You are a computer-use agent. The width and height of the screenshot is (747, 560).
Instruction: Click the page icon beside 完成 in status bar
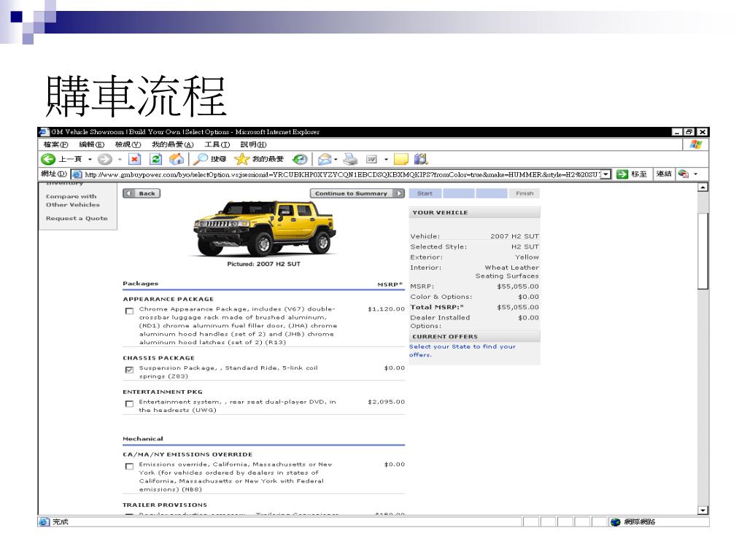pyautogui.click(x=44, y=522)
